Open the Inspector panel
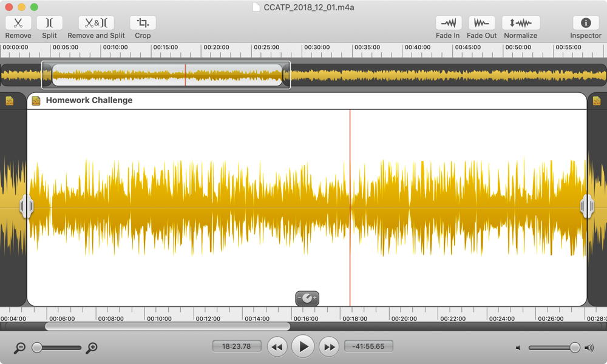Screen dimensions: 607x364 tap(586, 23)
